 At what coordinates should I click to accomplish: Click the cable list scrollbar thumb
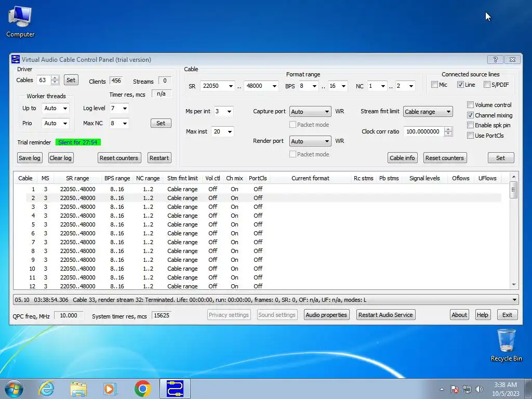[513, 190]
